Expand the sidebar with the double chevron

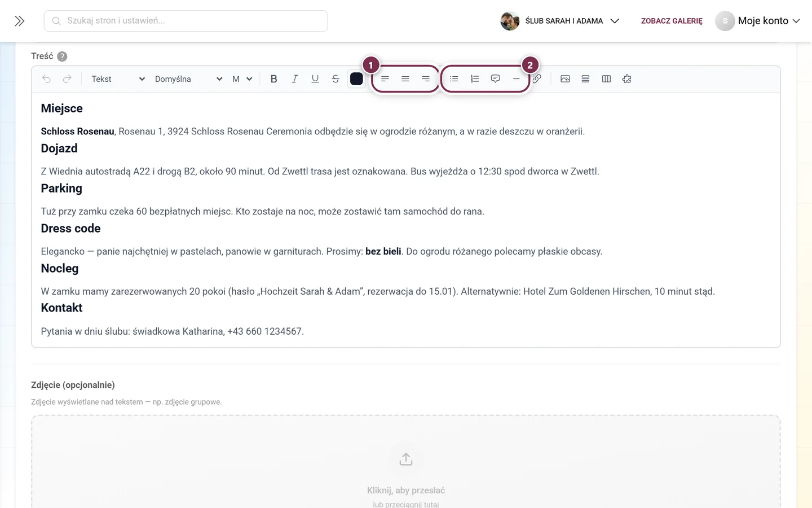20,21
